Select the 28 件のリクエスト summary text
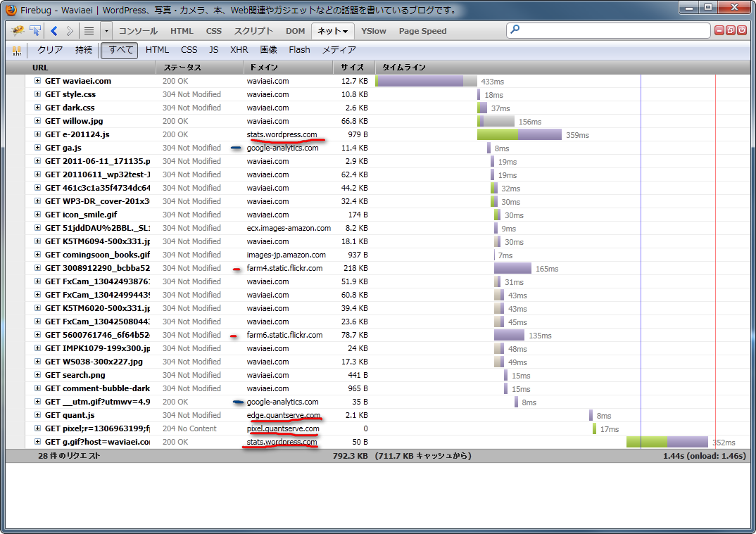This screenshot has width=756, height=534. tap(70, 456)
